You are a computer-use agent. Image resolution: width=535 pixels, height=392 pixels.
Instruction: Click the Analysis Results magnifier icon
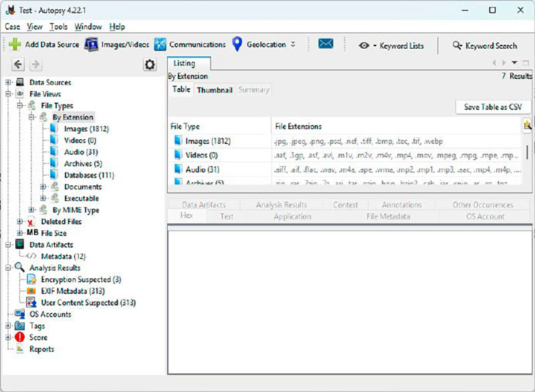[19, 268]
